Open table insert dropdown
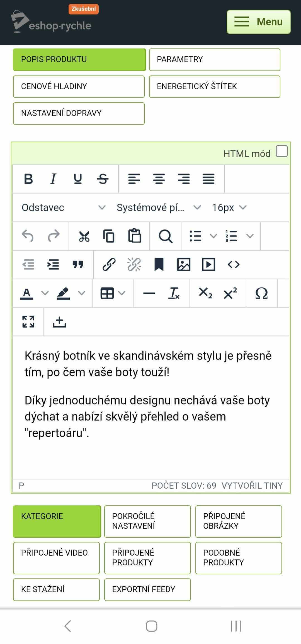This screenshot has width=301, height=644. click(x=113, y=293)
